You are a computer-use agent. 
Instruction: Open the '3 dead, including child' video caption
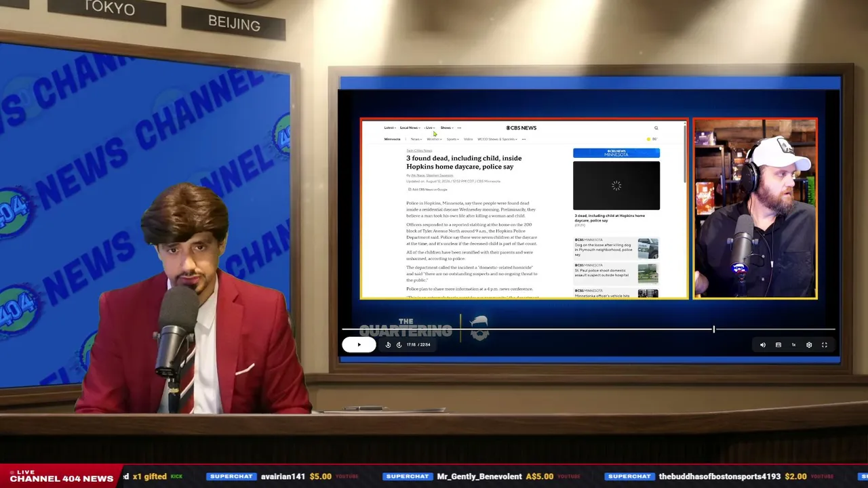point(610,218)
